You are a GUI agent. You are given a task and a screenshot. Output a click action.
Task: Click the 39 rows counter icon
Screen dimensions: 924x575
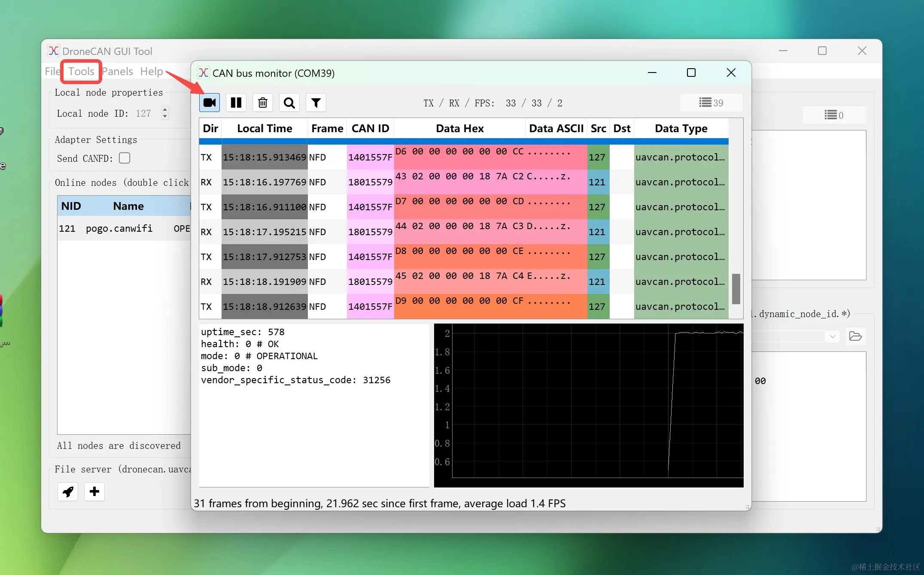(x=711, y=103)
